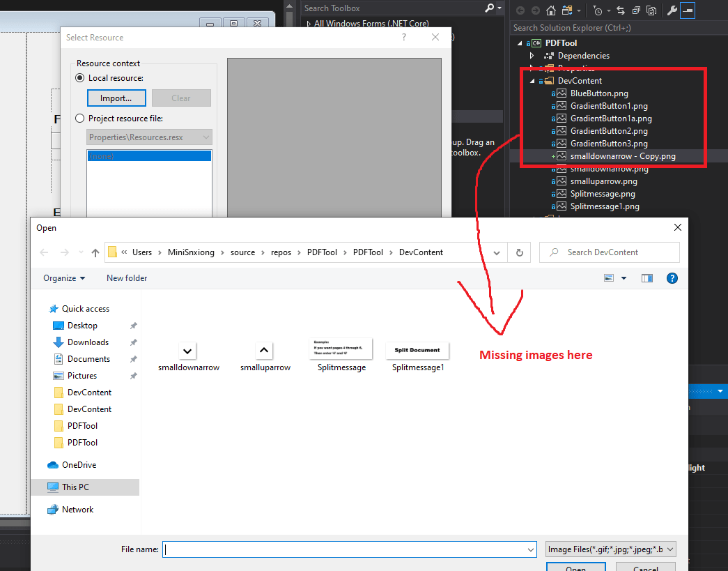Collapse the DevContent folder in Solution Explorer

pyautogui.click(x=532, y=80)
